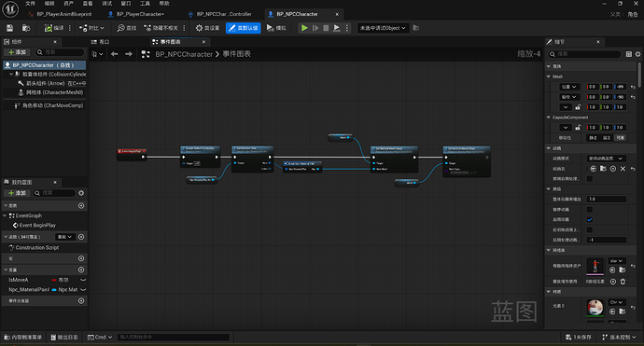644x346 pixels.
Task: Click the components panel search field
Action: pos(60,52)
